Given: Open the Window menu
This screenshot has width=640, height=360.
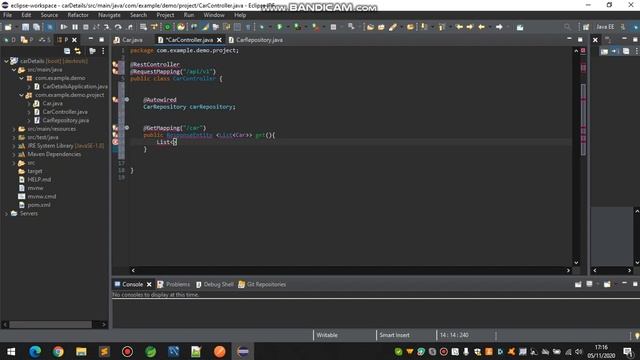Looking at the screenshot, I should tap(214, 15).
